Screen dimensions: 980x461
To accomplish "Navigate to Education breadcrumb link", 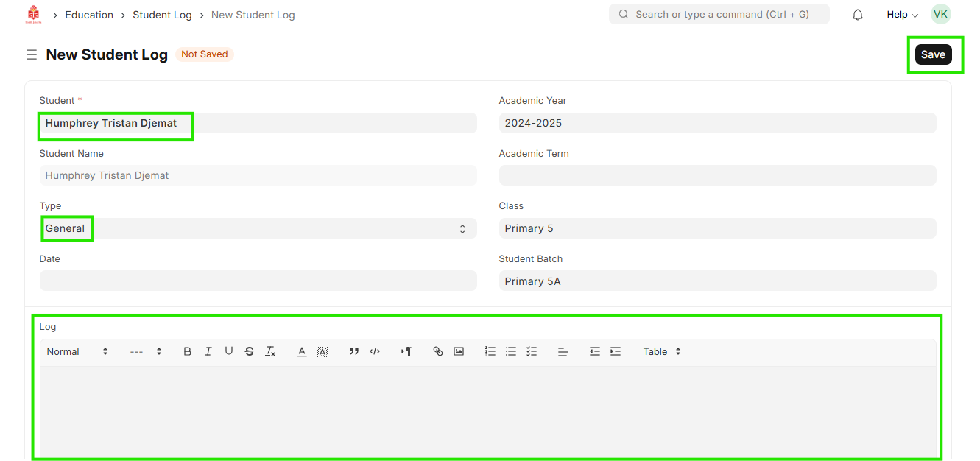I will [89, 15].
